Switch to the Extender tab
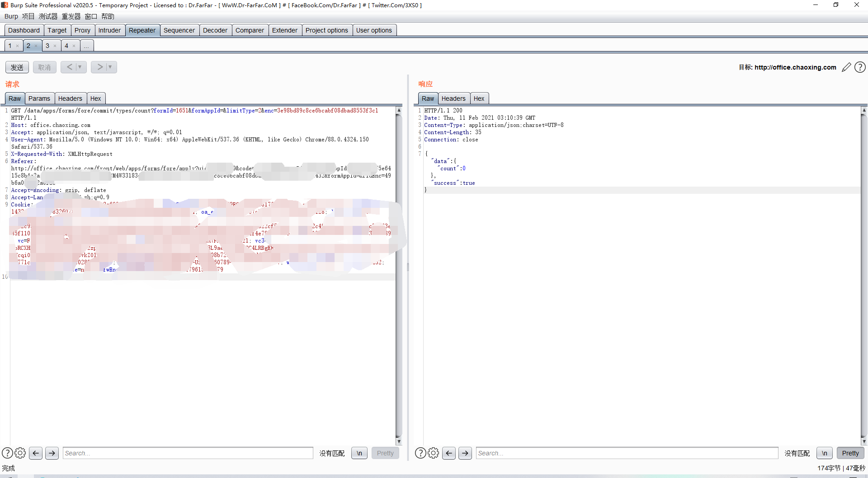The image size is (868, 478). click(285, 30)
